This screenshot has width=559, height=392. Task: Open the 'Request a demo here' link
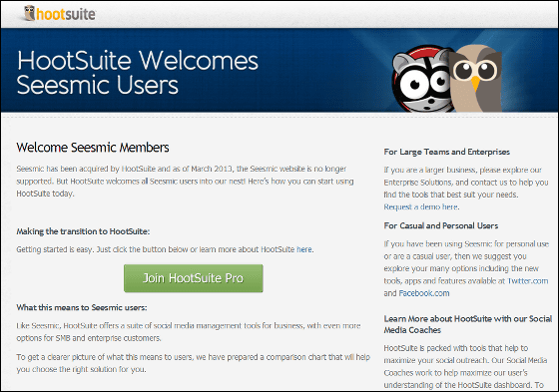point(420,207)
